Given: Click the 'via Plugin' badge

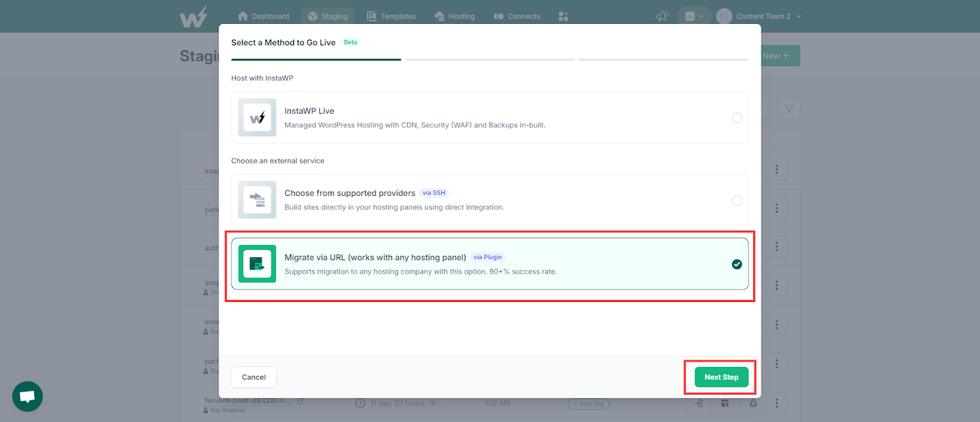Looking at the screenshot, I should pos(488,257).
